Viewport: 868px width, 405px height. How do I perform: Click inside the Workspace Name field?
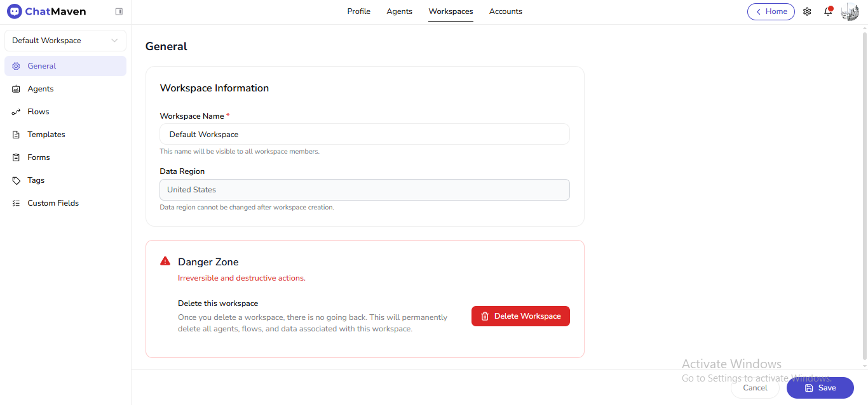(364, 134)
